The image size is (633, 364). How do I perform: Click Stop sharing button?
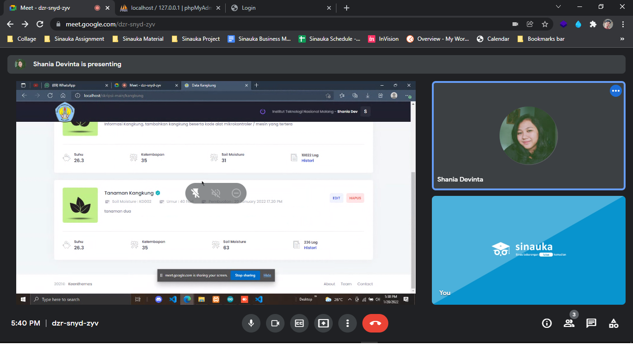point(245,275)
